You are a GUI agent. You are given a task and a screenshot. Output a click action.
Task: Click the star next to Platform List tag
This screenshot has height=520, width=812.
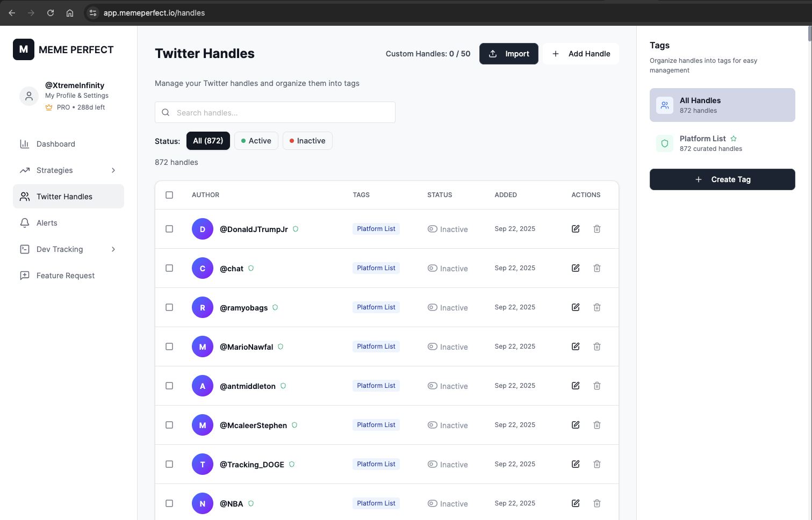pos(734,138)
